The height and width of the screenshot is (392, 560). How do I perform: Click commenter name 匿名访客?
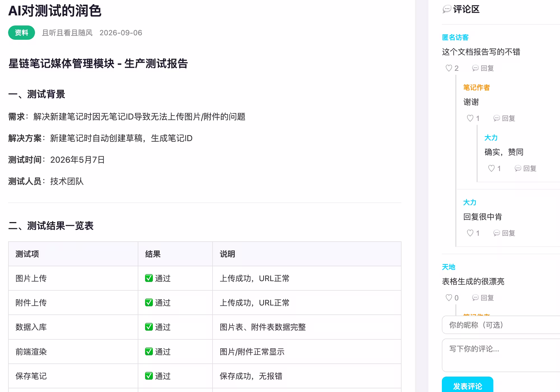coord(455,38)
